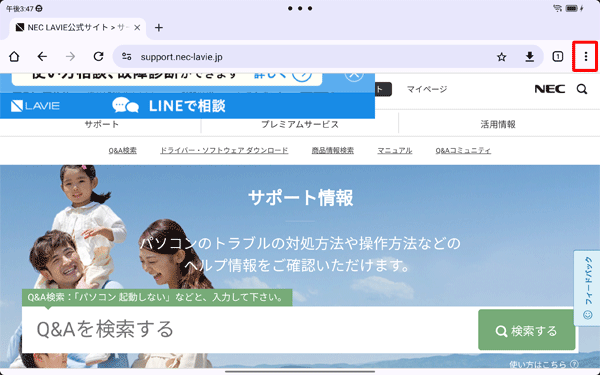The image size is (600, 375).
Task: Tap the download icon in address bar
Action: [x=530, y=57]
